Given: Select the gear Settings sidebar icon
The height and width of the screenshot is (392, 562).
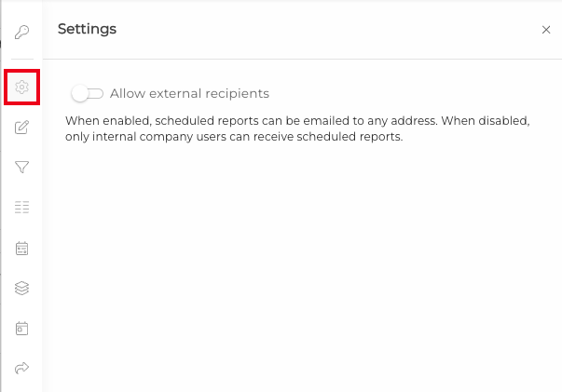Looking at the screenshot, I should click(x=21, y=87).
